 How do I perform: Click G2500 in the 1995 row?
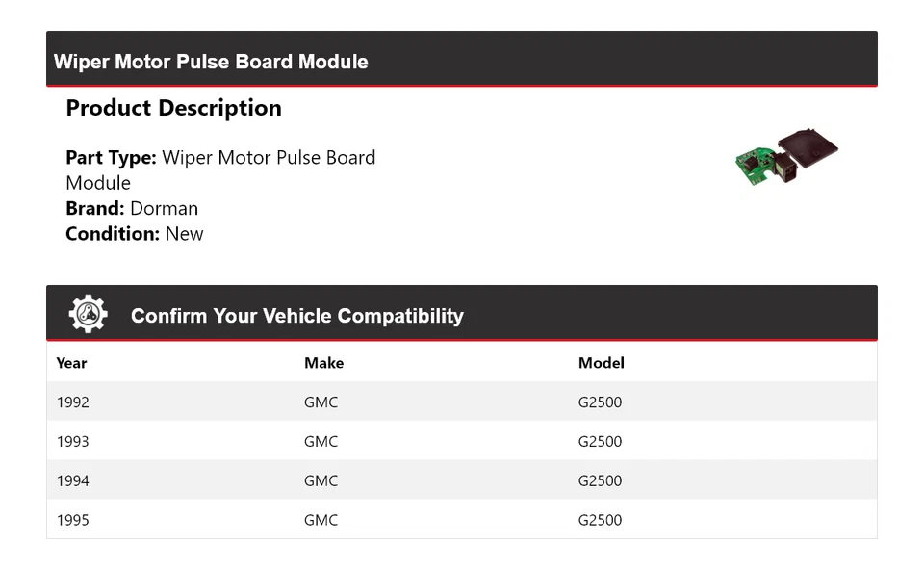[x=600, y=520]
